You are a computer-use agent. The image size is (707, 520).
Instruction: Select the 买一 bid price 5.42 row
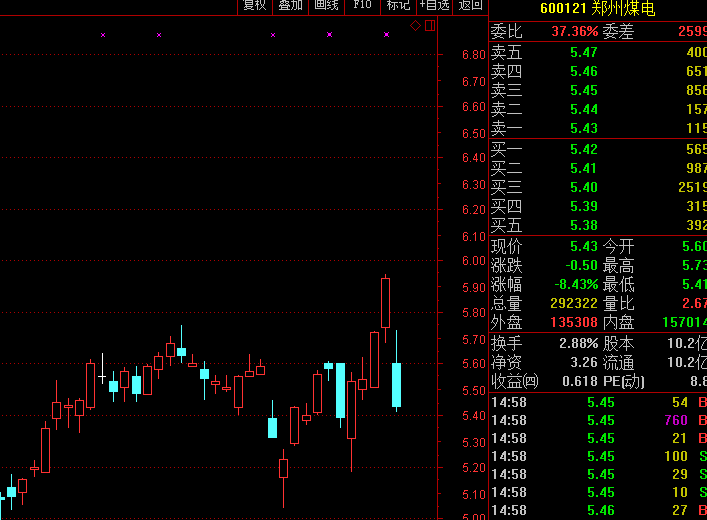[597, 150]
